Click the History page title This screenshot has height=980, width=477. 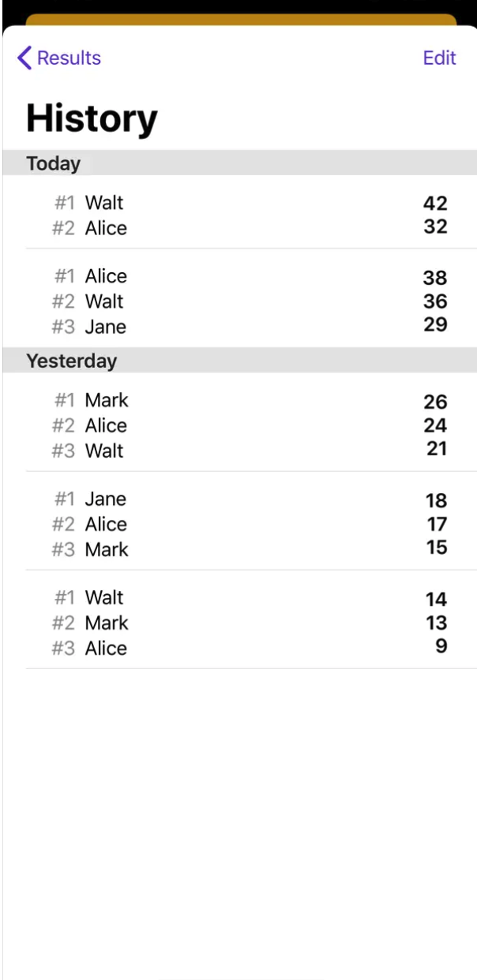(92, 118)
